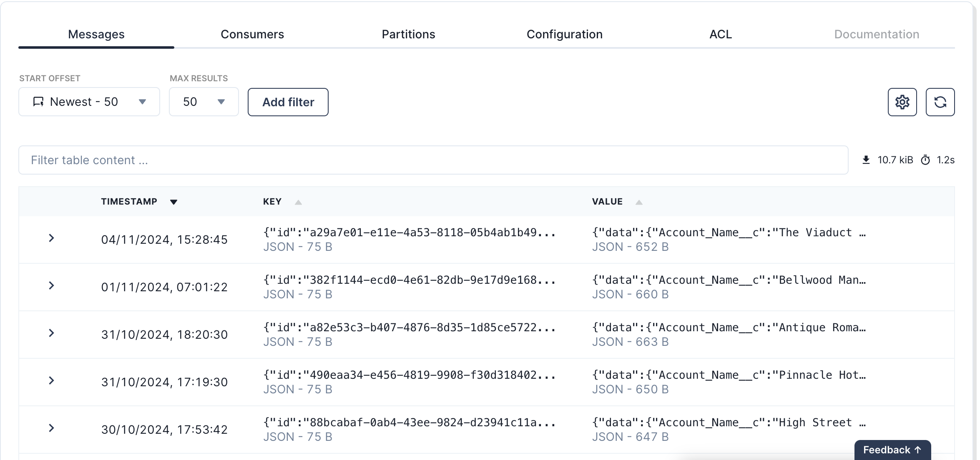Click the settings gear icon
This screenshot has width=980, height=460.
coord(903,102)
